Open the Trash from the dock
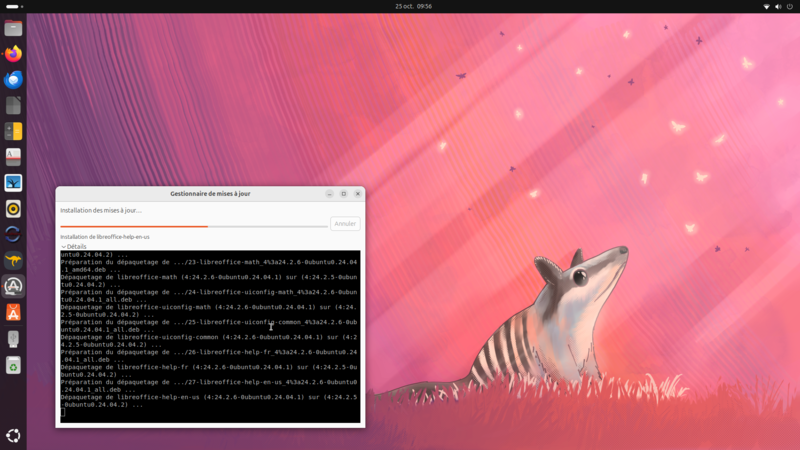 pos(13,365)
